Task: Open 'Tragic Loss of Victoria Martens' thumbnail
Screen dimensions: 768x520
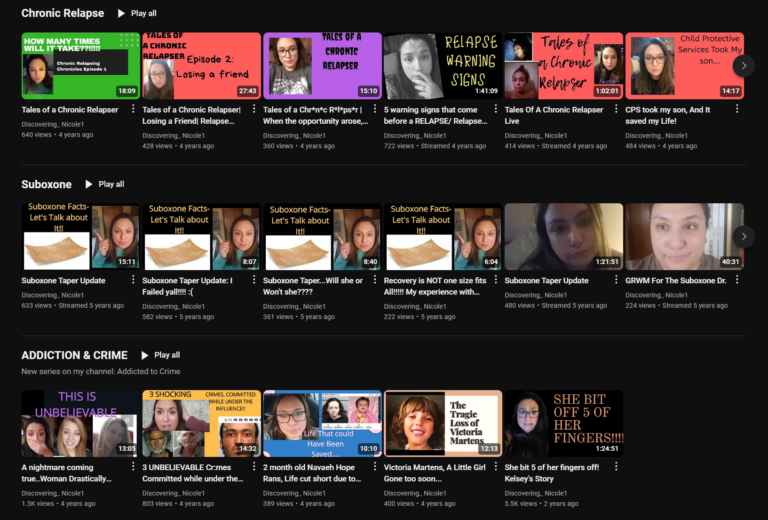Action: click(443, 423)
